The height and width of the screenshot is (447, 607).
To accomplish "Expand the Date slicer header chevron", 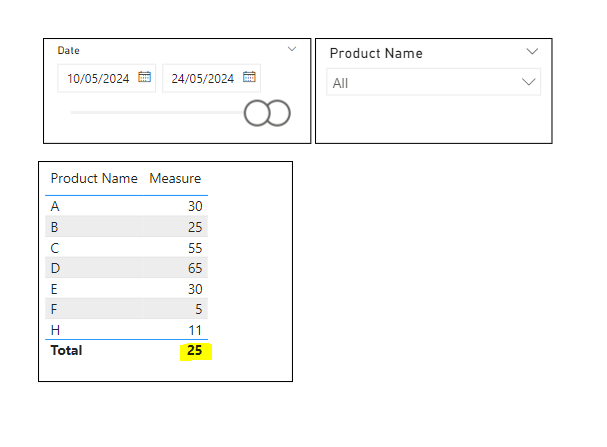I will point(292,49).
